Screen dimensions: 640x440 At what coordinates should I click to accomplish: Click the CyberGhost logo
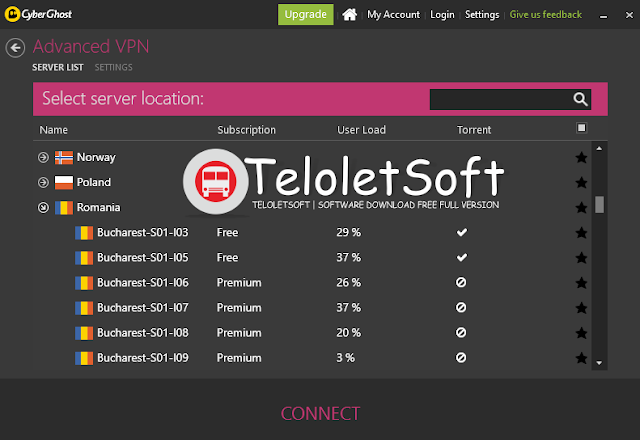(x=38, y=14)
